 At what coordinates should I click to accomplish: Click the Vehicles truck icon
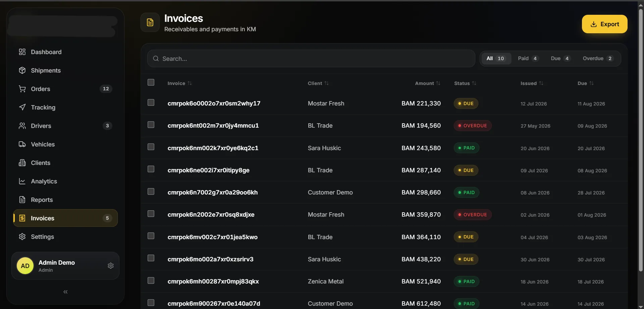(22, 144)
